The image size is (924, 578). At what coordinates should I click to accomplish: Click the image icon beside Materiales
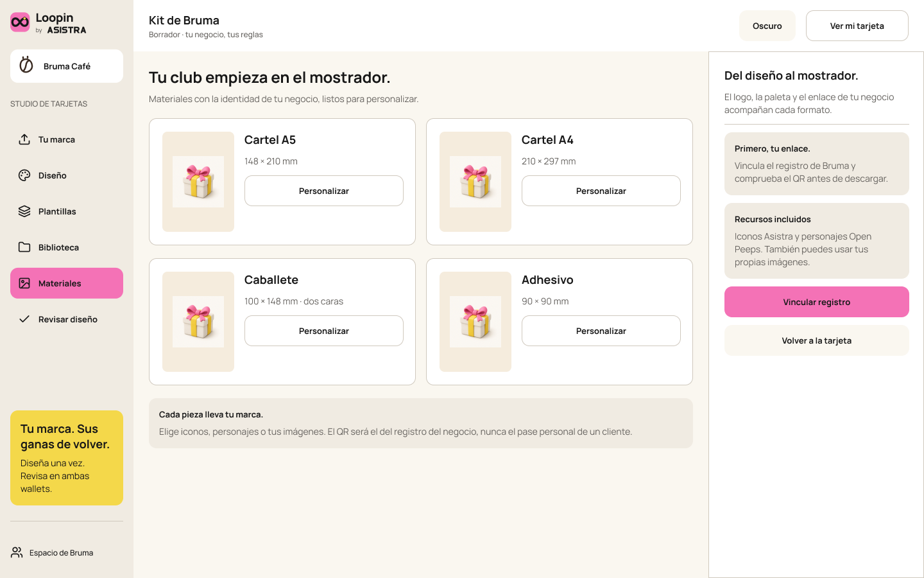24,283
